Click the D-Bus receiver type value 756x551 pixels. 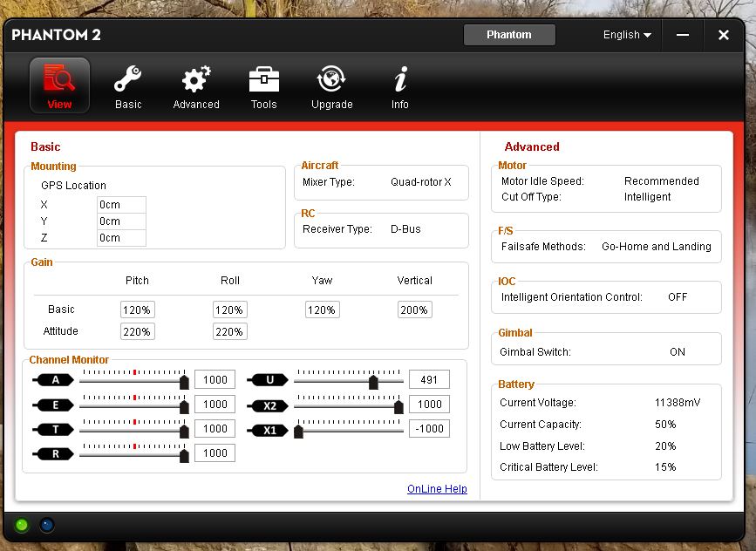point(405,229)
